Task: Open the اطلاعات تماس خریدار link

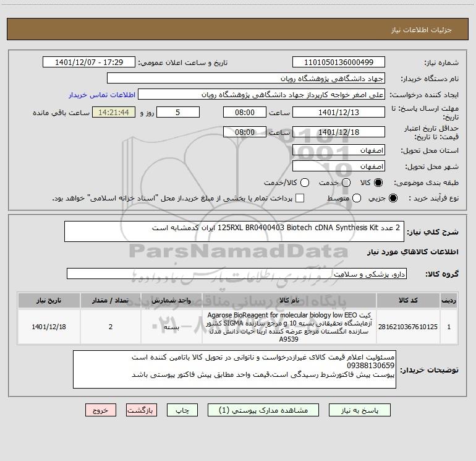Action: 102,95
